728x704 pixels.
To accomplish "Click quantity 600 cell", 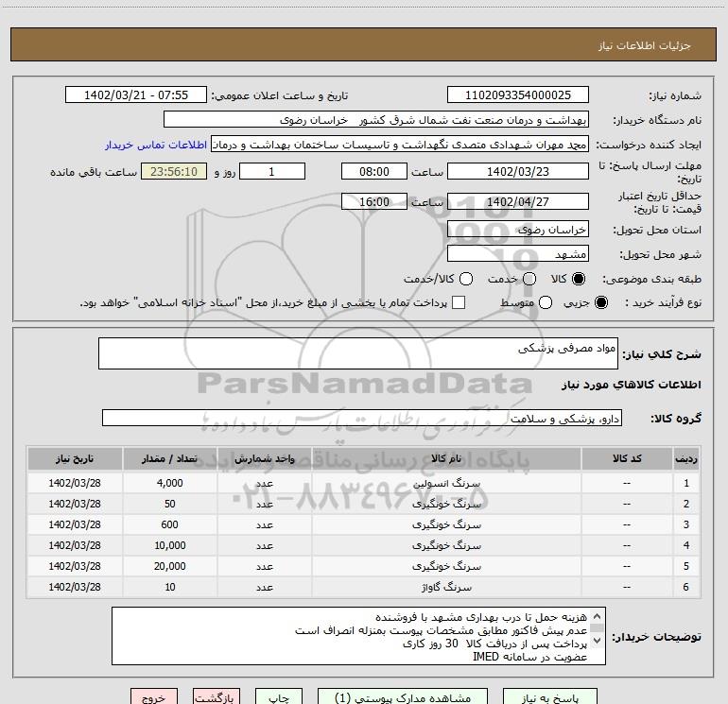I will 169,524.
